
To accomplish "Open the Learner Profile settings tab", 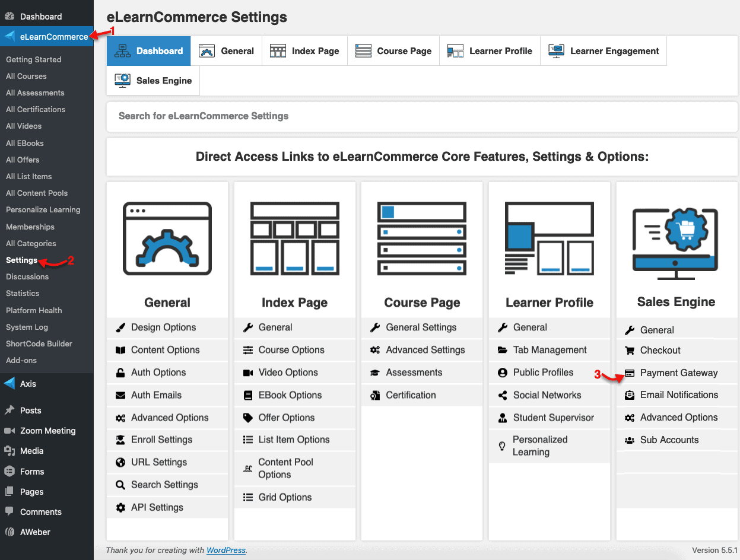I will point(490,51).
